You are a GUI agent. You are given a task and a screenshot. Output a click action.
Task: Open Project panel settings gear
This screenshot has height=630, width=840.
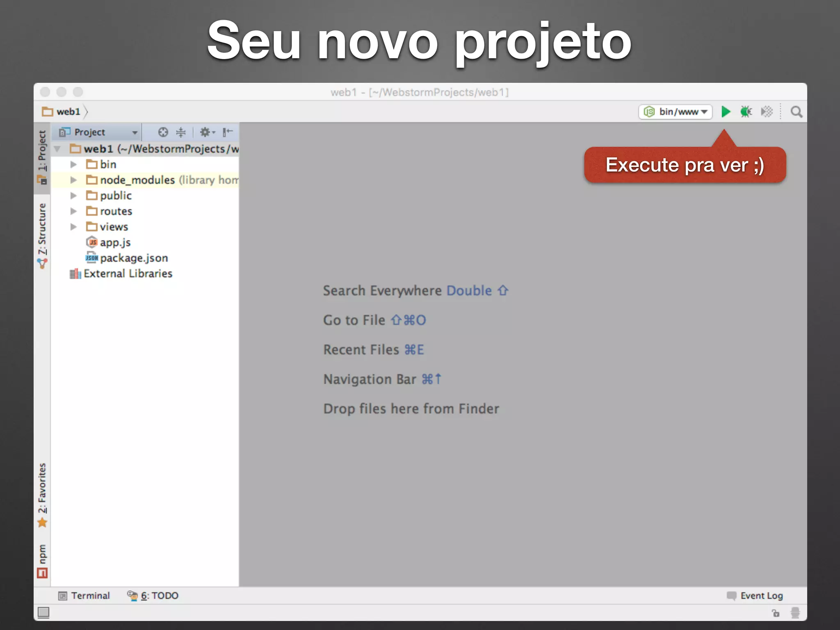(207, 132)
